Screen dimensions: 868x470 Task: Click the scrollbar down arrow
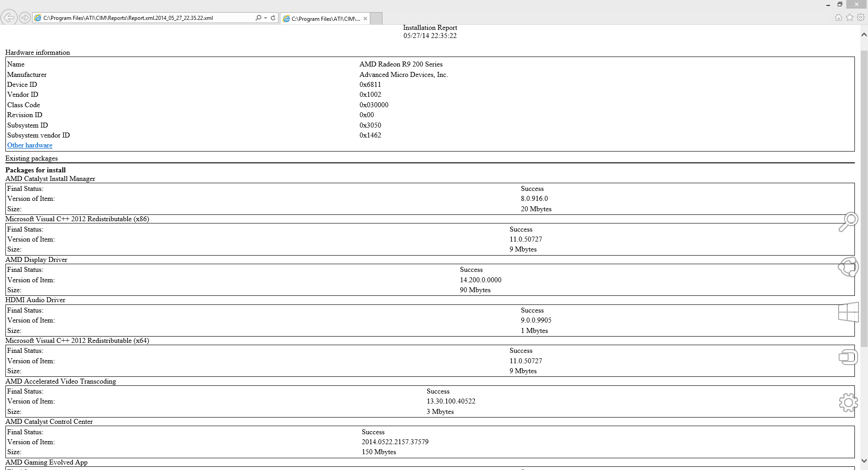tap(864, 461)
